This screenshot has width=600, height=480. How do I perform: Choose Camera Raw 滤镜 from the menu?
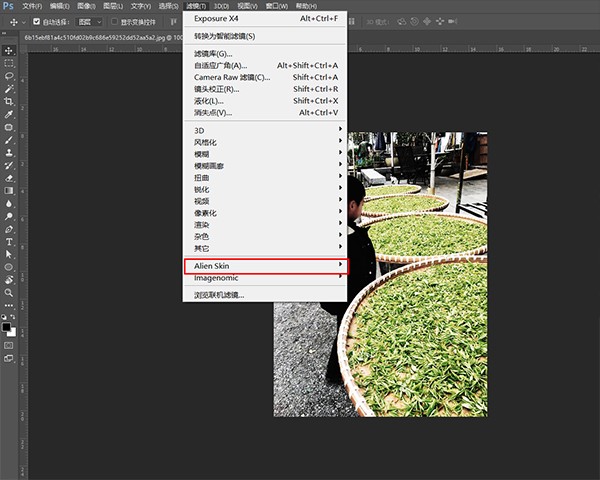[x=232, y=77]
